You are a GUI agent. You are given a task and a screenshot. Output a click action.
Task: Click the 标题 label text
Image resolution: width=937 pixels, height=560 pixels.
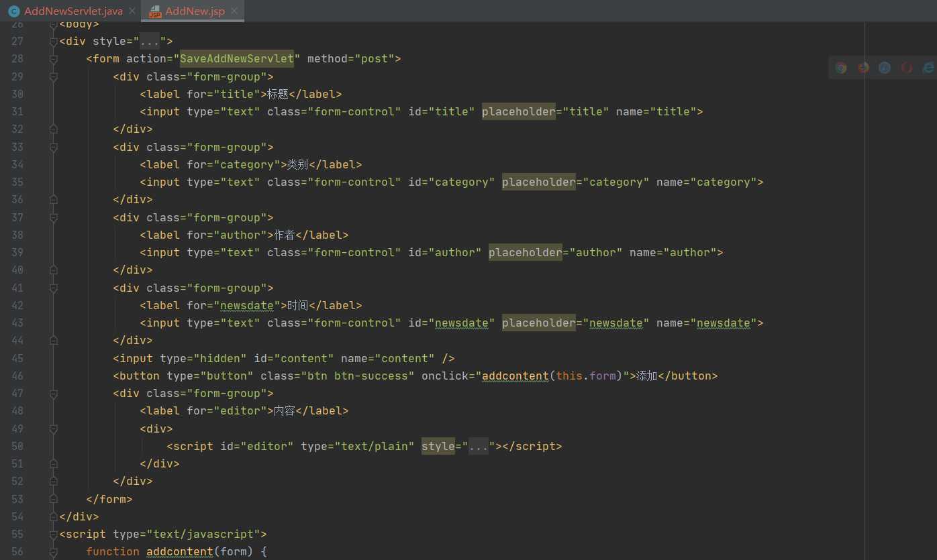click(277, 94)
